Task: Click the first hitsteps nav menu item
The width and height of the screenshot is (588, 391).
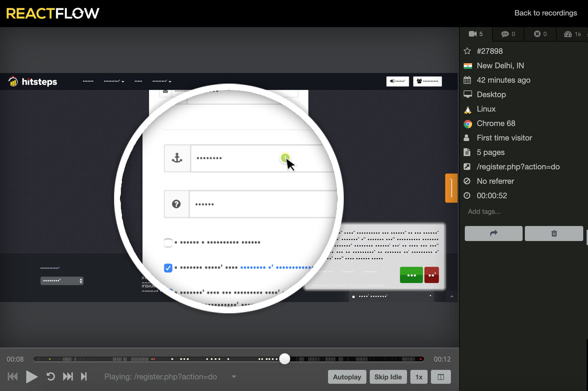Action: (88, 81)
